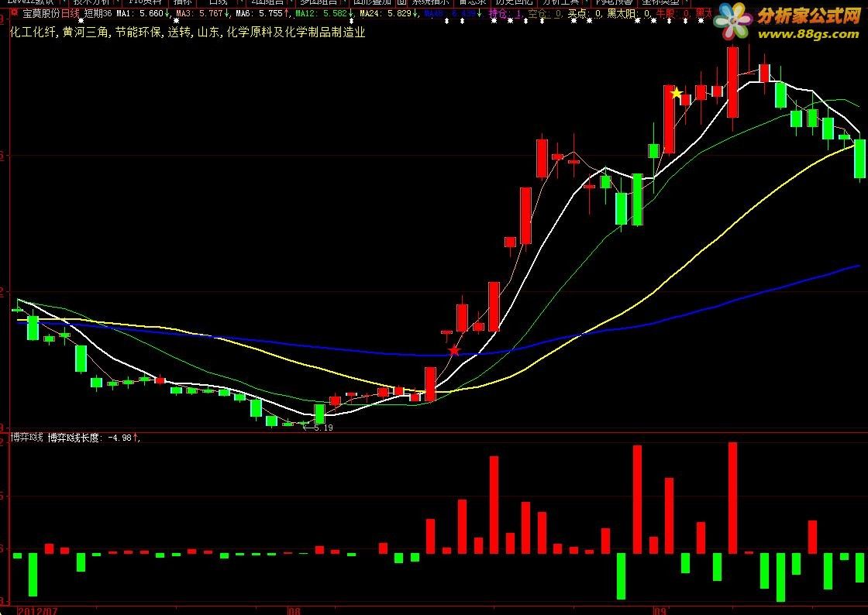Open the 指标 toolbar item
The width and height of the screenshot is (868, 615).
tap(183, 2)
